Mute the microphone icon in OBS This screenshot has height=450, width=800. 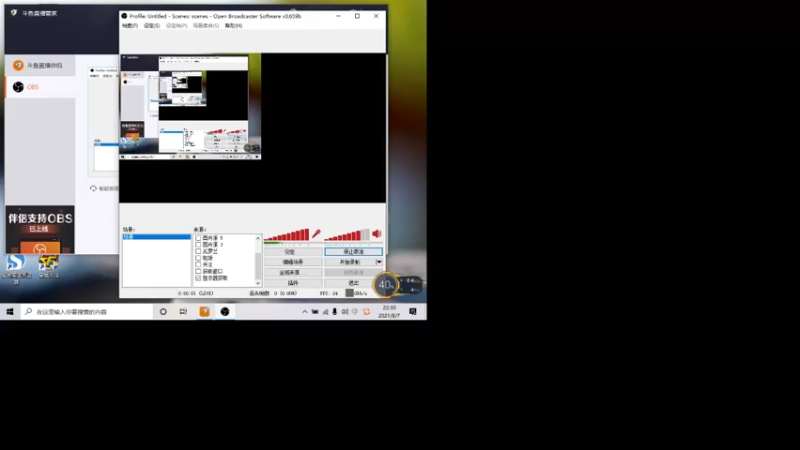[x=316, y=234]
